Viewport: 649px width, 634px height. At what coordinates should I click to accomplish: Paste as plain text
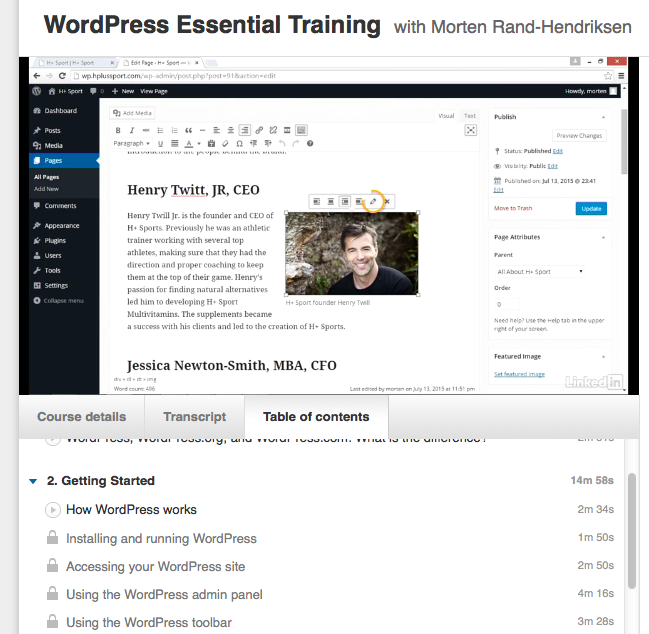211,144
